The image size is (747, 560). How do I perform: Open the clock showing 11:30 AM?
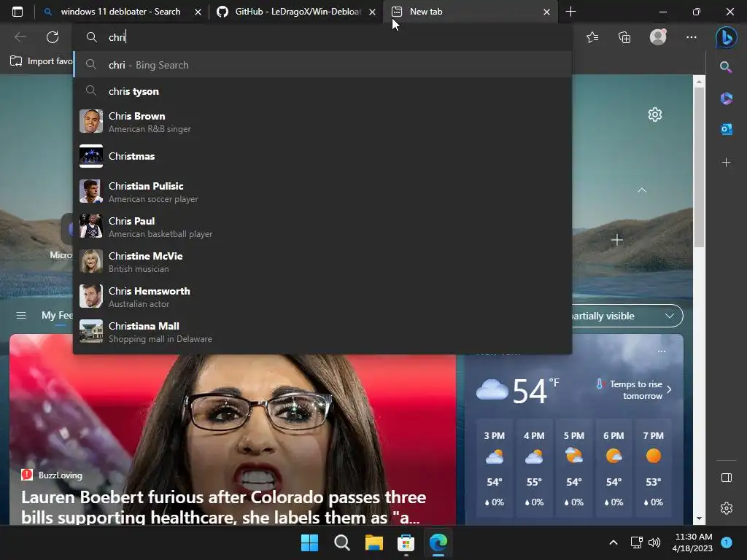tap(692, 542)
